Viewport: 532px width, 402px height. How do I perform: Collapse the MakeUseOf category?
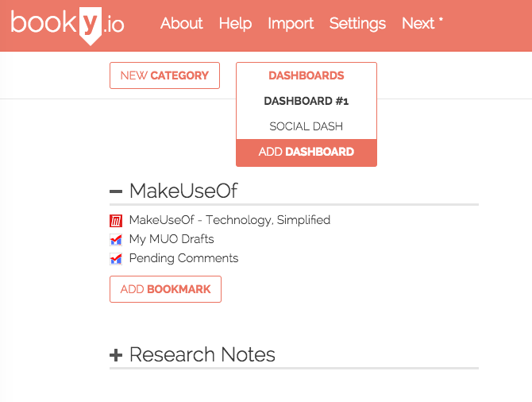click(116, 191)
